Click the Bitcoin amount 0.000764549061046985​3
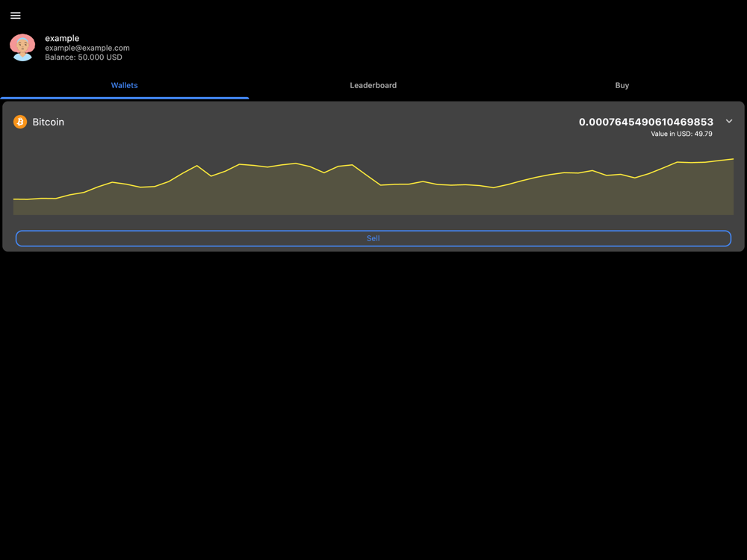 (x=646, y=122)
